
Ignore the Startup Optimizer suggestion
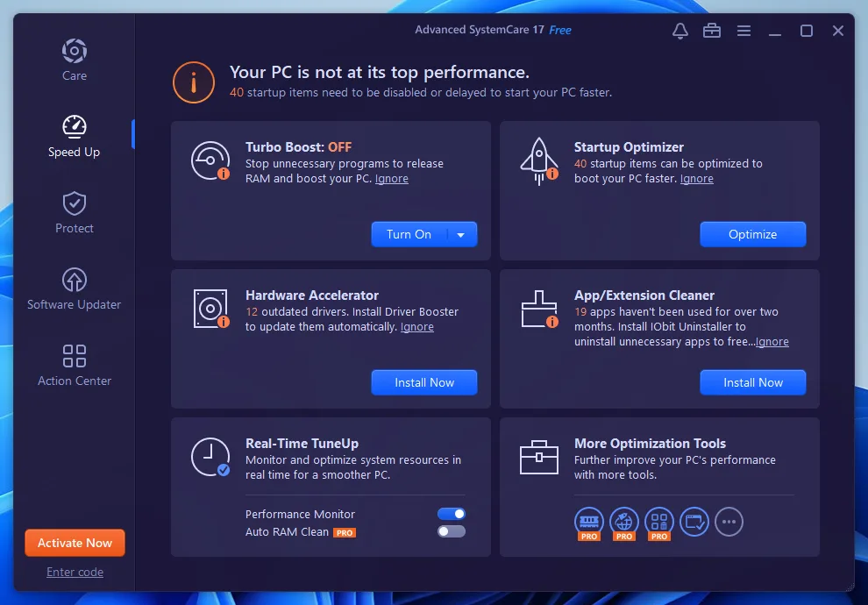click(x=696, y=178)
